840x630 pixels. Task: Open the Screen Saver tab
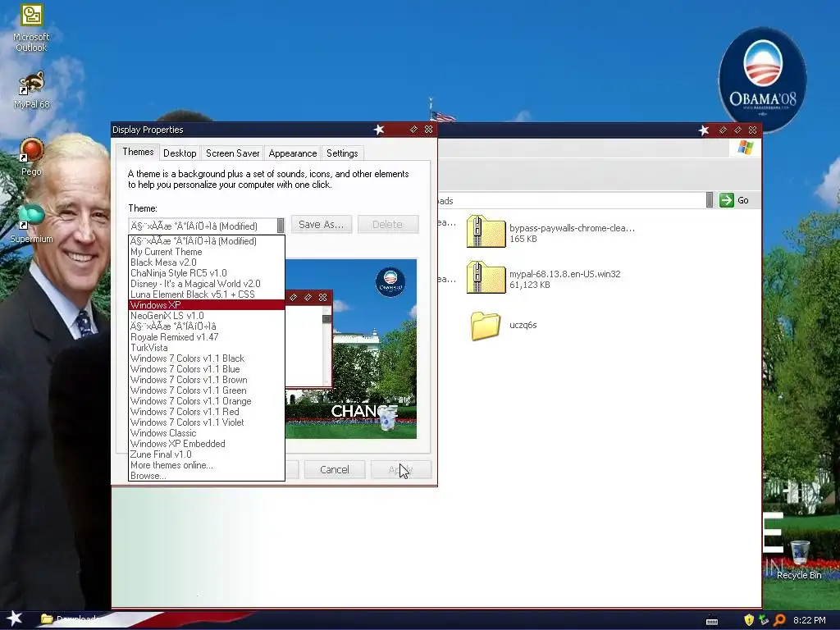232,153
